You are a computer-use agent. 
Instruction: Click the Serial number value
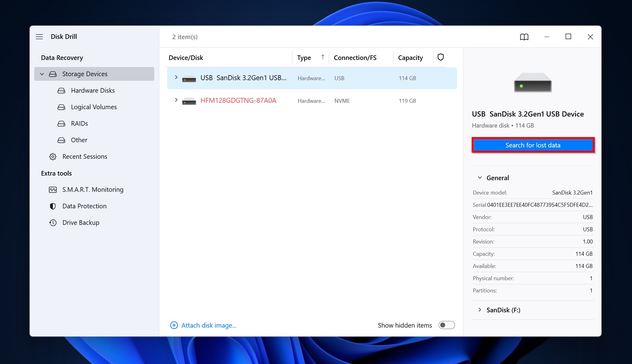tap(540, 205)
